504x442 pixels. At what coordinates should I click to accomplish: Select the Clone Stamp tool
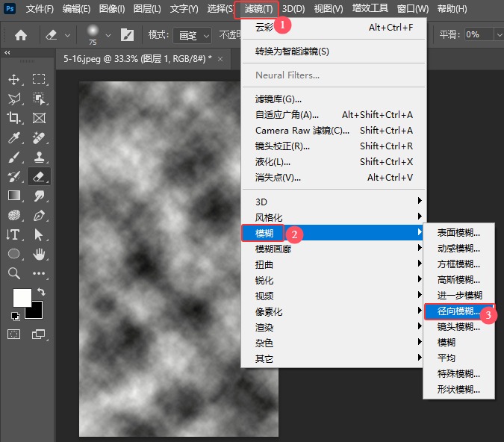point(39,158)
